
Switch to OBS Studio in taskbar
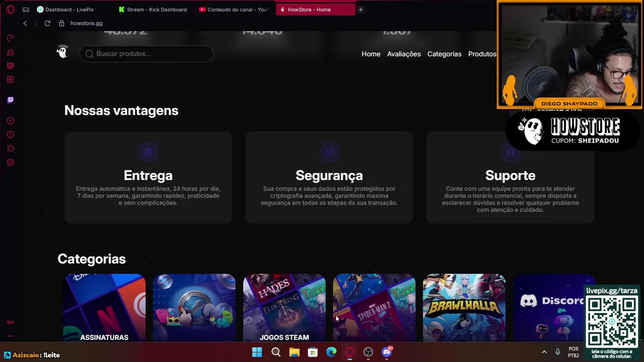368,352
